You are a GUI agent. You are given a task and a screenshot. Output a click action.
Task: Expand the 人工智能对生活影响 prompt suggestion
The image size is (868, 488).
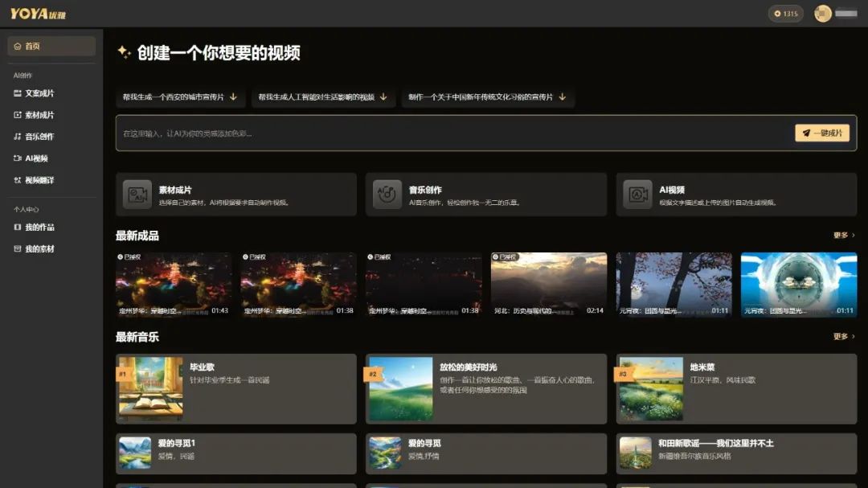pos(321,97)
